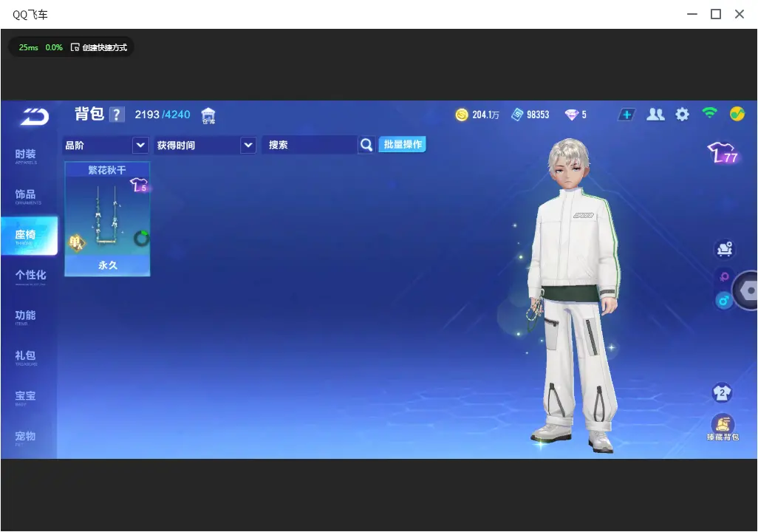The image size is (758, 532).
Task: Select the 时装 Apparels tab
Action: coord(26,156)
